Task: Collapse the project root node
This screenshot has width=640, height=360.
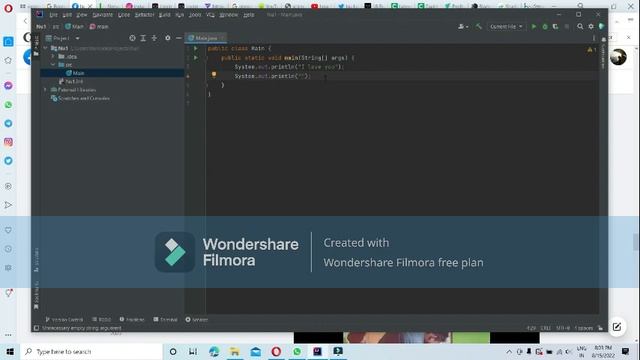Action: (46, 48)
